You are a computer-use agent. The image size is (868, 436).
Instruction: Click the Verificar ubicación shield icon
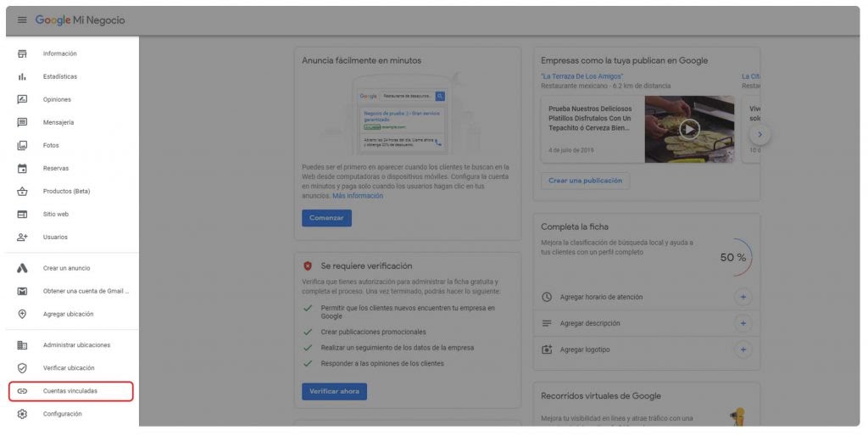tap(22, 368)
